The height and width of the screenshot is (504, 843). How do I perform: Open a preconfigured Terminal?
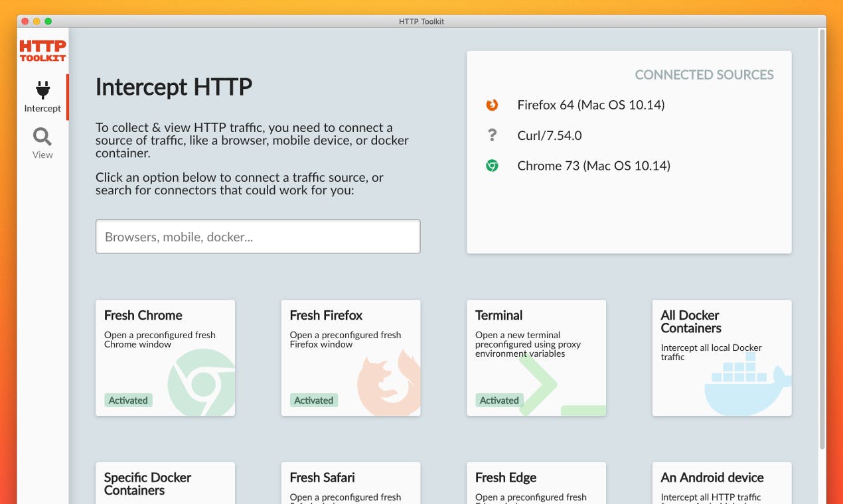click(536, 358)
